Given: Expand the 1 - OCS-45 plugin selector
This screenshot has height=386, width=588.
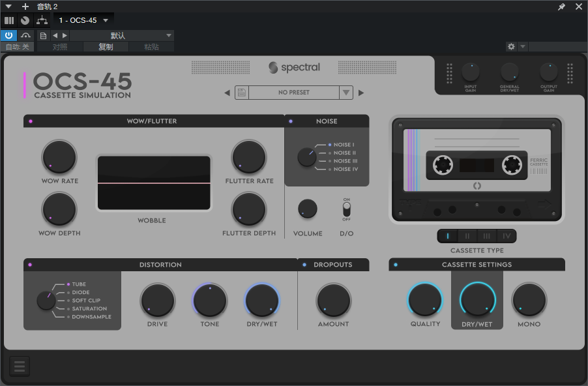Looking at the screenshot, I should coord(83,20).
